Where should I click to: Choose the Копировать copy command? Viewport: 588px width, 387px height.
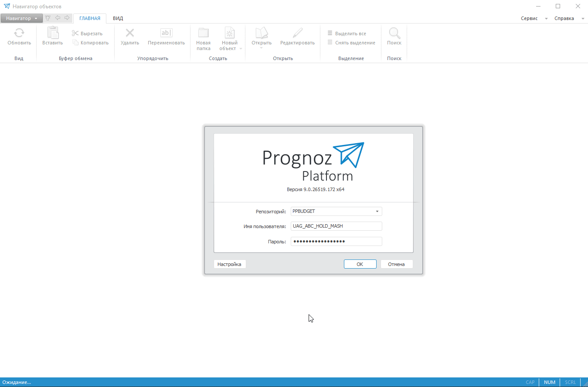tap(90, 43)
